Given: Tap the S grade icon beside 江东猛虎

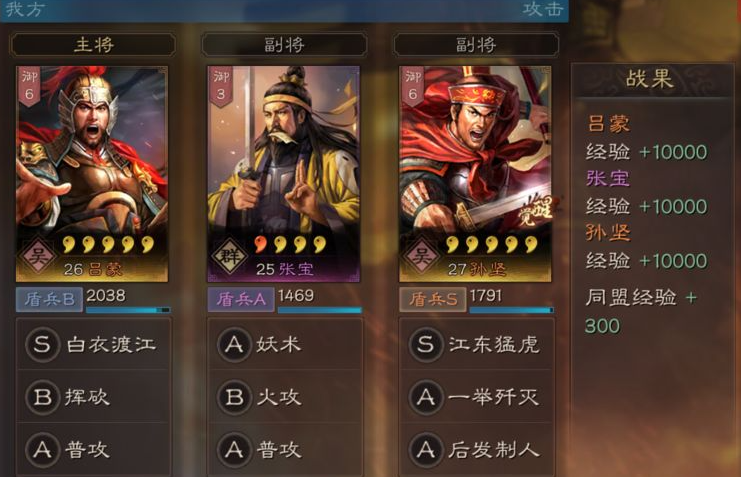Looking at the screenshot, I should pyautogui.click(x=426, y=344).
